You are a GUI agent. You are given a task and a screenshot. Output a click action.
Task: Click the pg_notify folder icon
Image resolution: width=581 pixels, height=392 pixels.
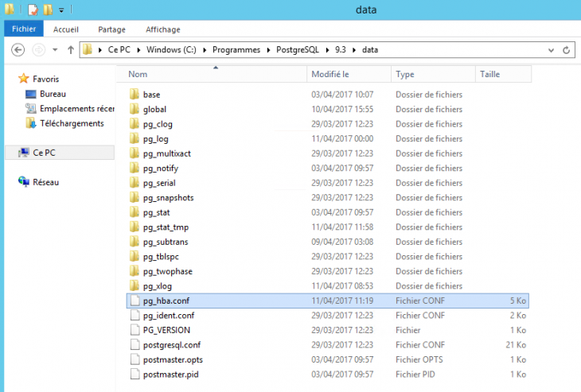click(x=135, y=168)
